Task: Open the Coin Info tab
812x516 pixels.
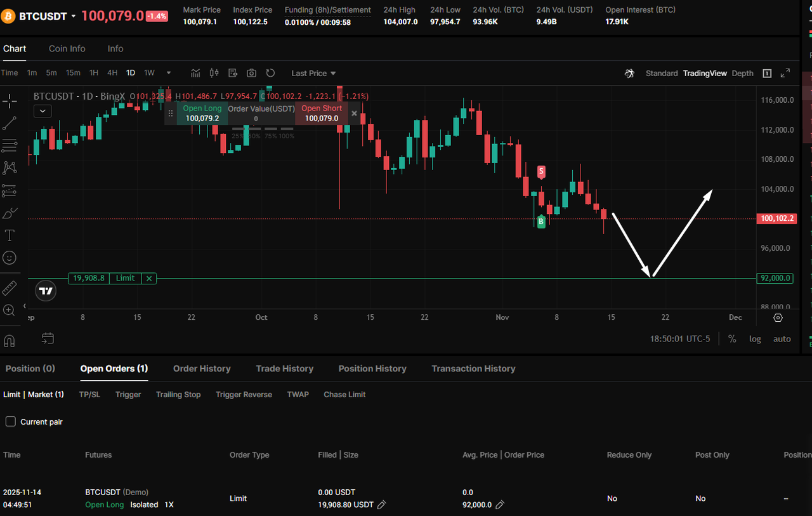Action: [x=67, y=48]
